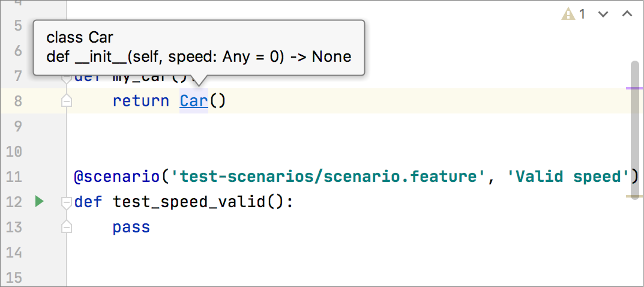Click the pass keyword

131,228
